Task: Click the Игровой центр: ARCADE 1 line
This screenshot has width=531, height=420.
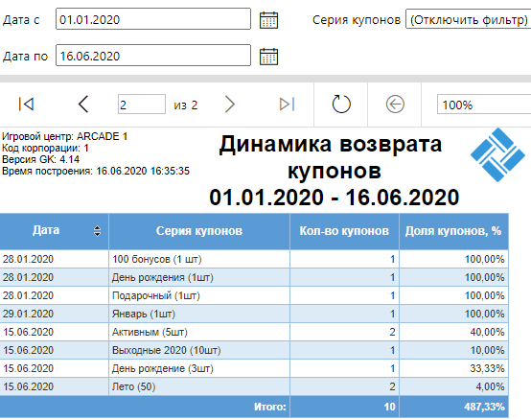Action: tap(64, 136)
